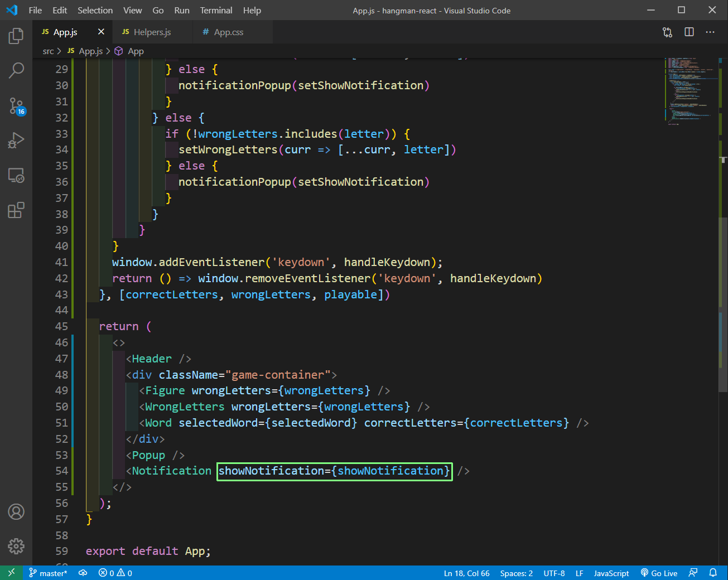This screenshot has width=728, height=580.
Task: Click 'notificationPopup' call on line 30
Action: (234, 85)
